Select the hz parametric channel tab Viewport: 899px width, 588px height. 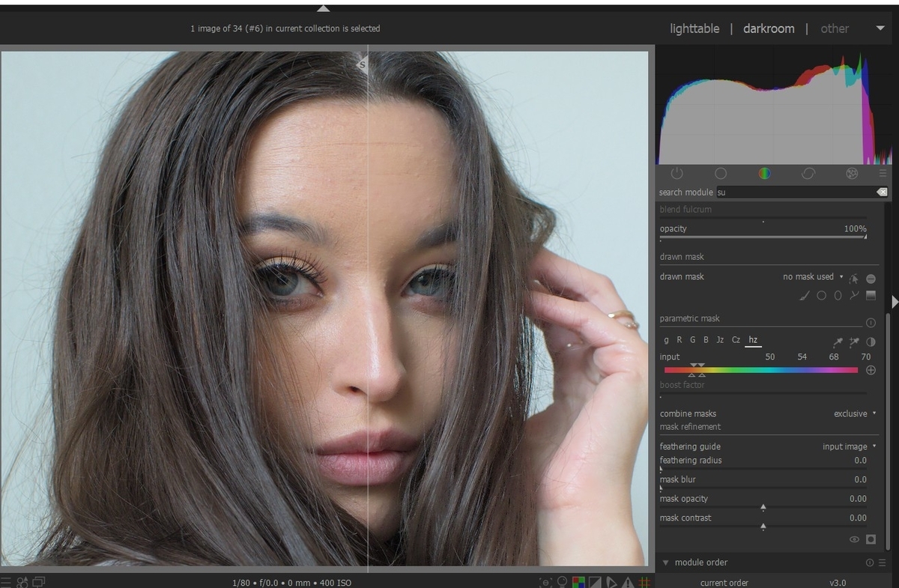point(753,340)
